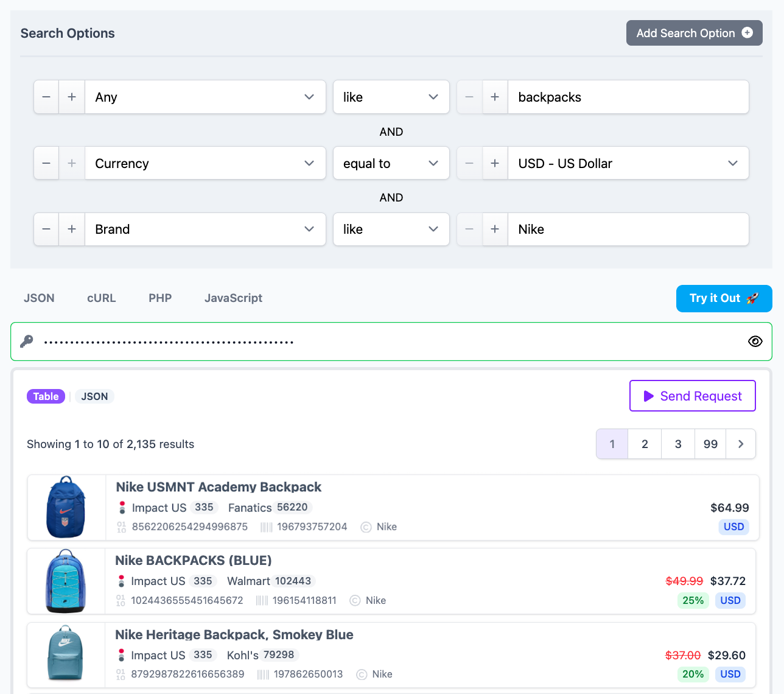The width and height of the screenshot is (784, 694).
Task: Click the Nike value input field
Action: pyautogui.click(x=628, y=229)
